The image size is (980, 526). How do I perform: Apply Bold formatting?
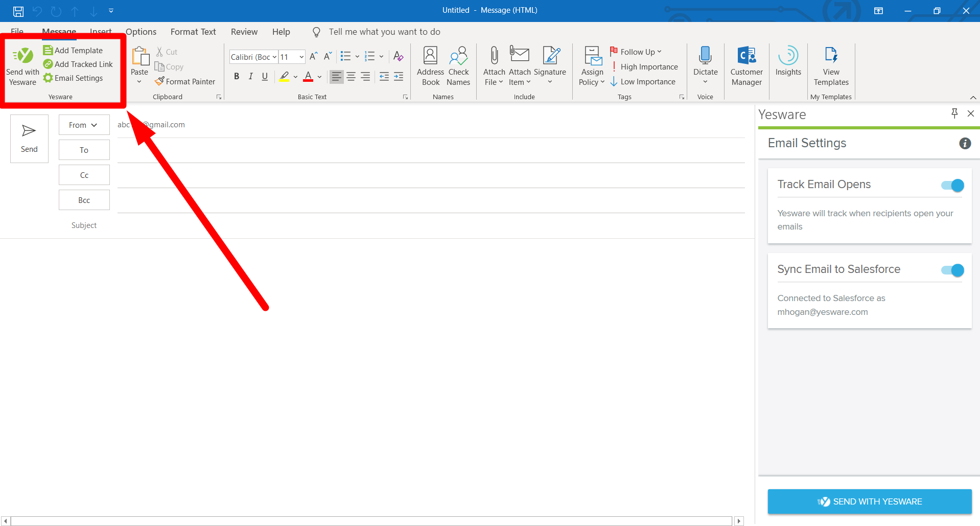coord(237,77)
